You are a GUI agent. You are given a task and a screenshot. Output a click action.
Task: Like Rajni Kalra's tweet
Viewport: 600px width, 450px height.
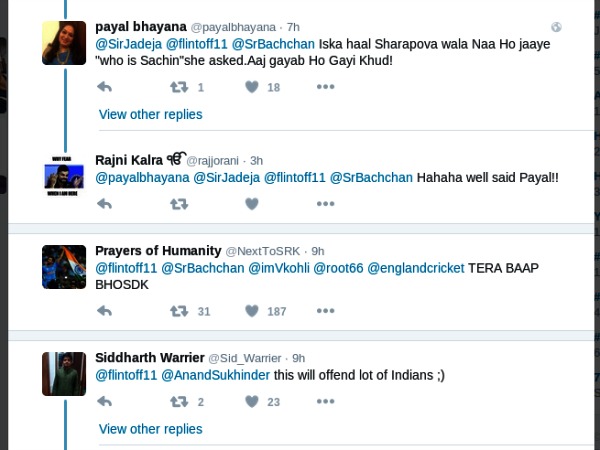(252, 204)
